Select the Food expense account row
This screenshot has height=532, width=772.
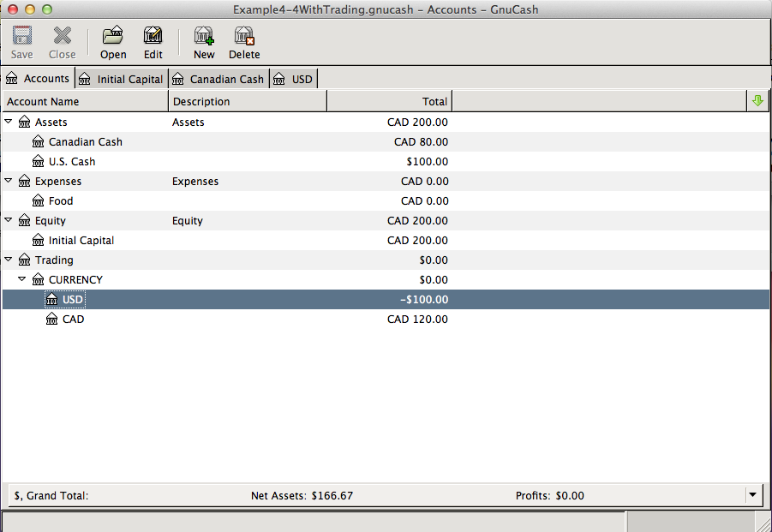(61, 201)
